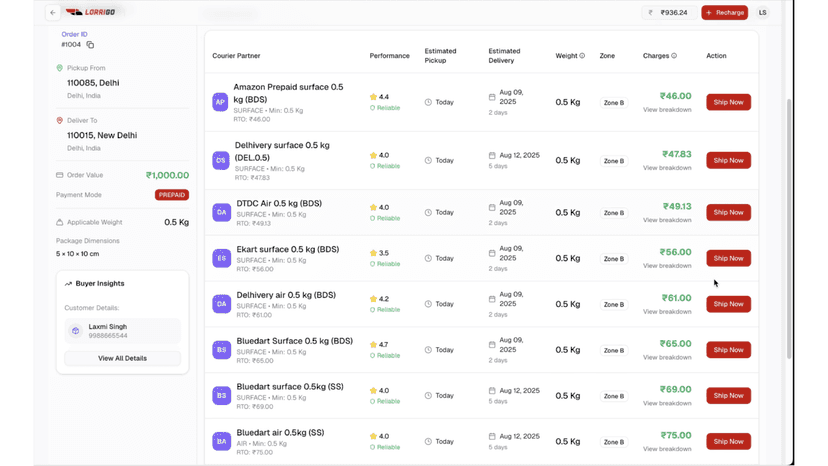Click the Ekart surface ES courier avatar
The width and height of the screenshot is (828, 466).
(221, 258)
